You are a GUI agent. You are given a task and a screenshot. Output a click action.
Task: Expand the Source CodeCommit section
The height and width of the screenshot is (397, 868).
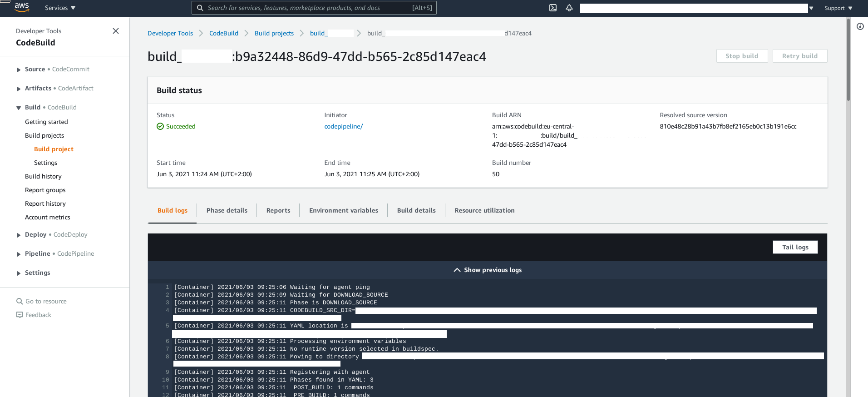(x=19, y=69)
